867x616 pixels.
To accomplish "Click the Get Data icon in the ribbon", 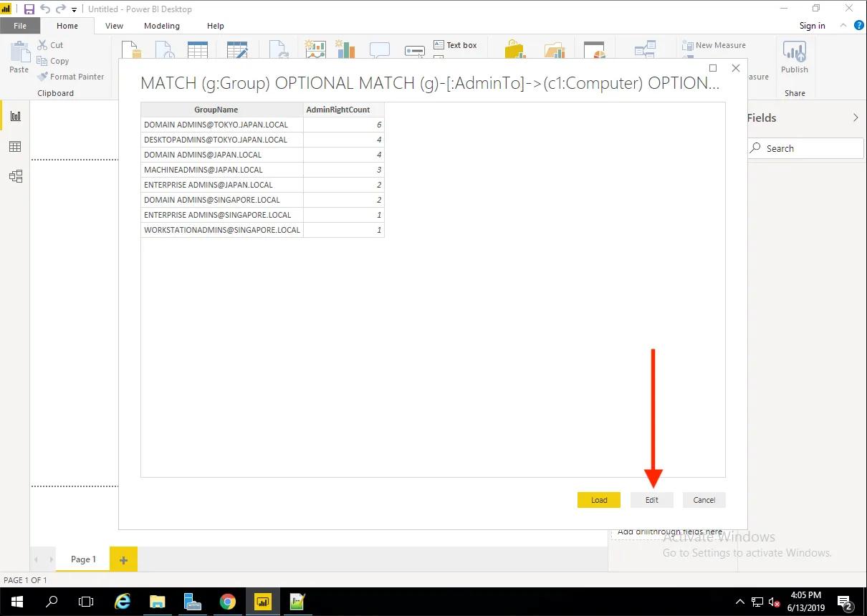I will (x=130, y=49).
